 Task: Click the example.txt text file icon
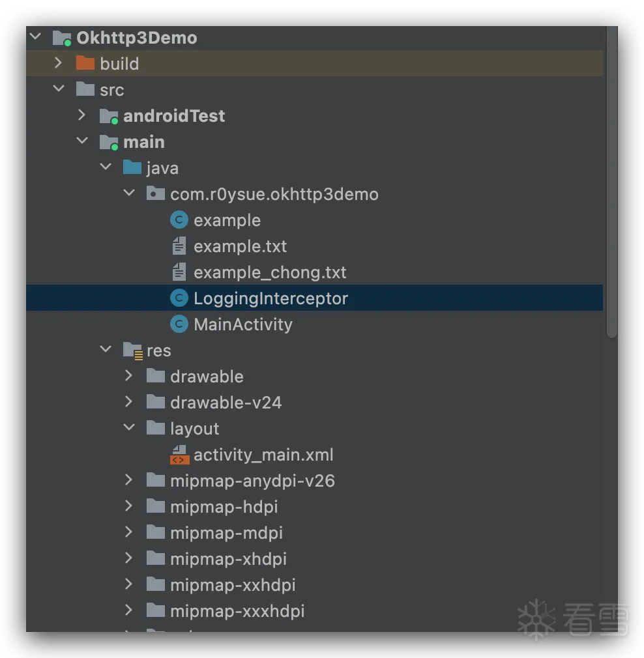pyautogui.click(x=179, y=246)
